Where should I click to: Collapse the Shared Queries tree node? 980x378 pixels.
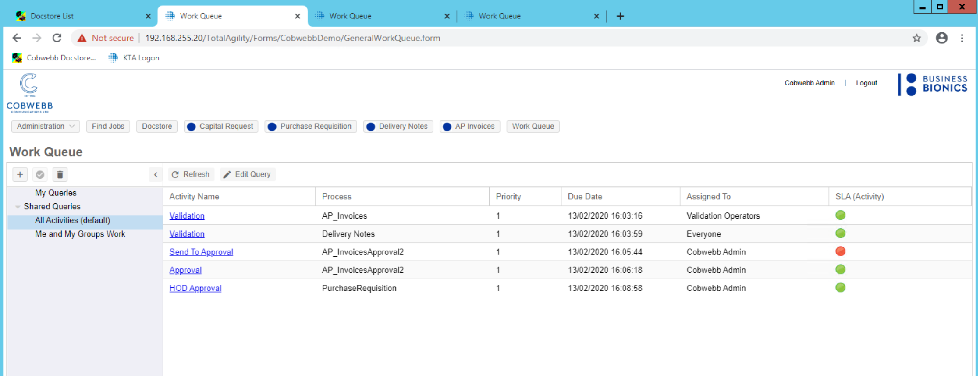18,207
